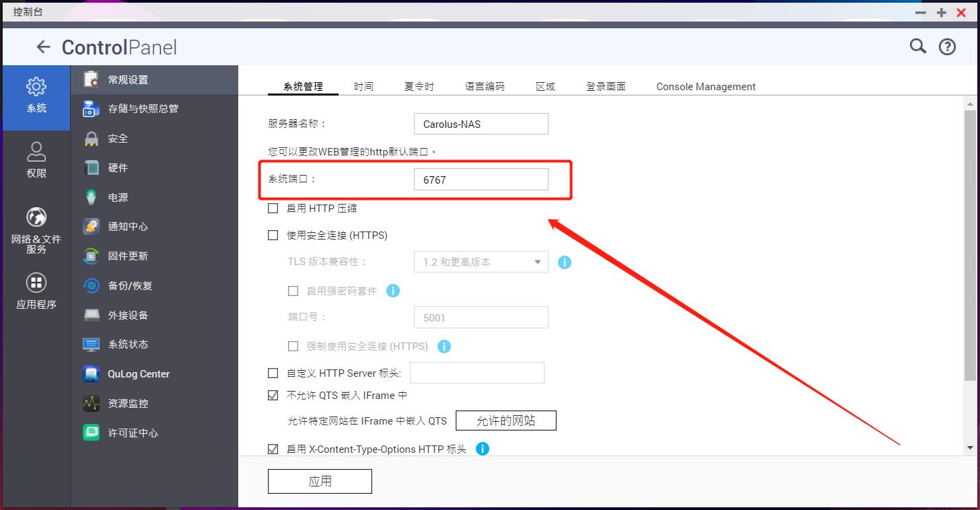Screen dimensions: 980x510
Task: Uncheck 不允许 QTS 嵌入 IFrame 中
Action: [x=273, y=396]
